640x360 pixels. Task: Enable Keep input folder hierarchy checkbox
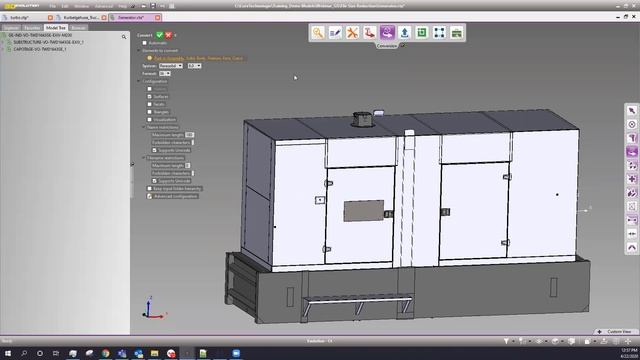pyautogui.click(x=149, y=189)
